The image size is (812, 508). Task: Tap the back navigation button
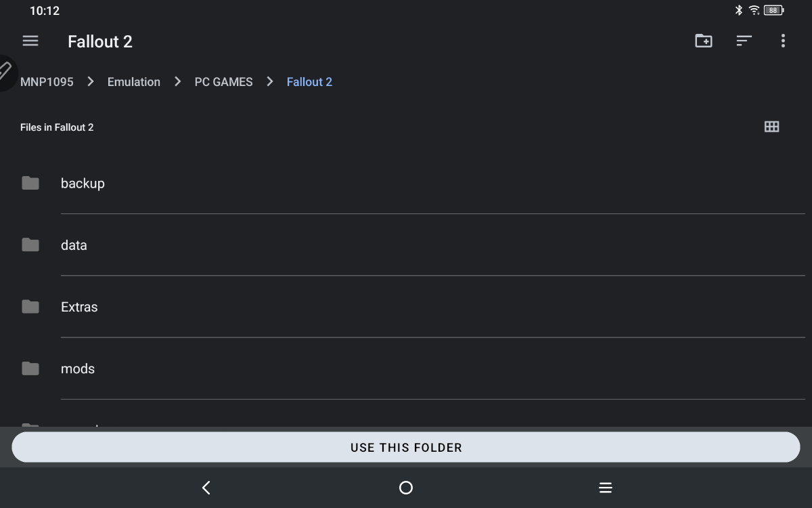tap(206, 488)
